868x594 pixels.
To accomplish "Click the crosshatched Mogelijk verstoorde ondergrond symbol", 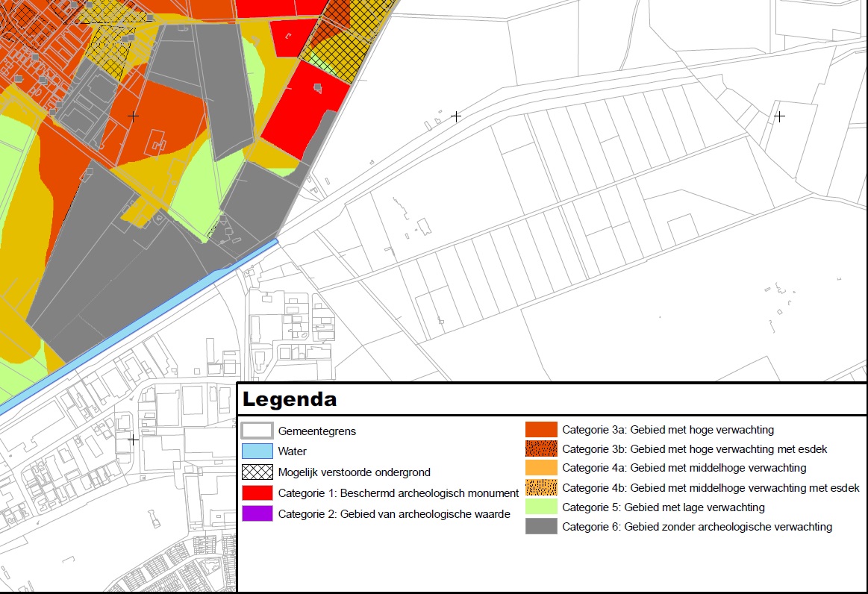I will pos(257,472).
